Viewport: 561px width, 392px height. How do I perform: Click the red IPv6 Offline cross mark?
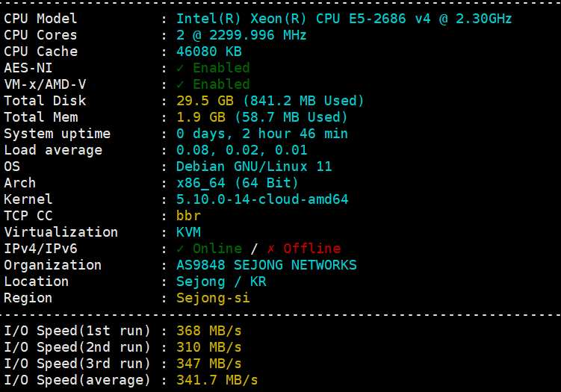[271, 249]
